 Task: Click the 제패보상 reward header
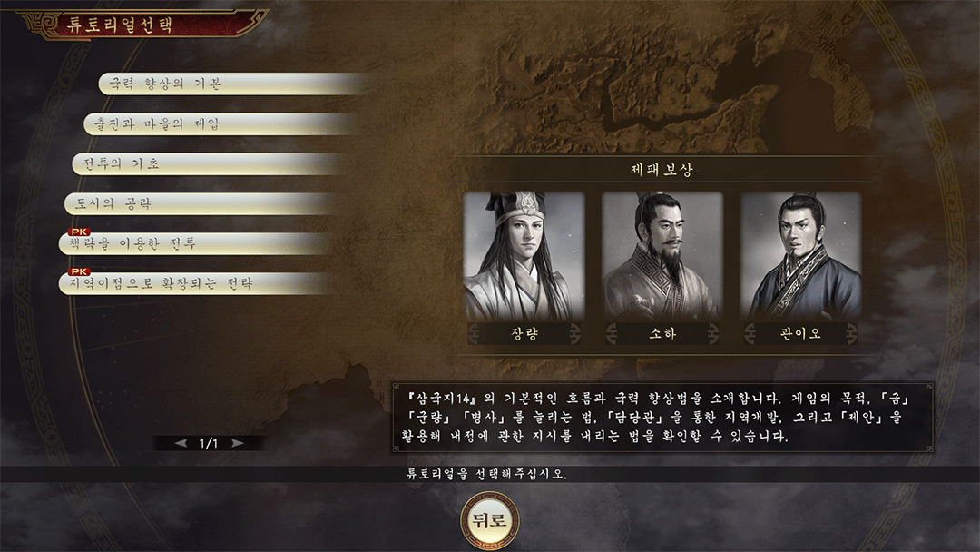[x=662, y=169]
